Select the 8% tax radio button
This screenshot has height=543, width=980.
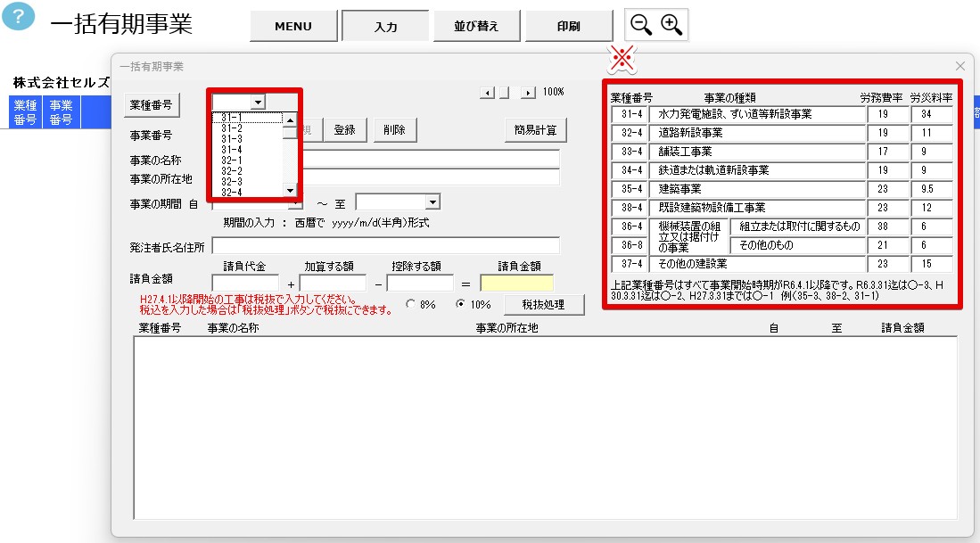[x=410, y=304]
